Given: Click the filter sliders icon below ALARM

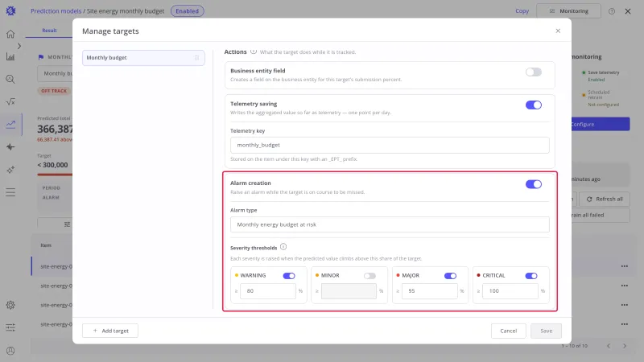Looking at the screenshot, I should (x=67, y=224).
